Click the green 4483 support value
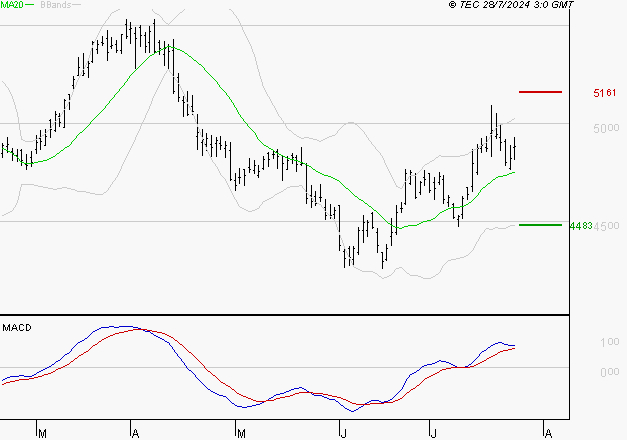Screen dimensions: 627x440 [x=581, y=226]
